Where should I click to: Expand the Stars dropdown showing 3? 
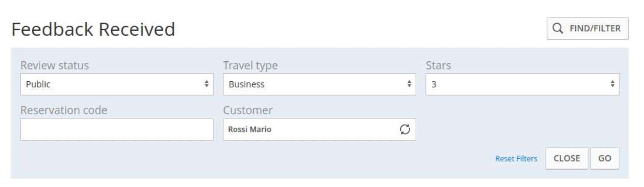pos(522,84)
